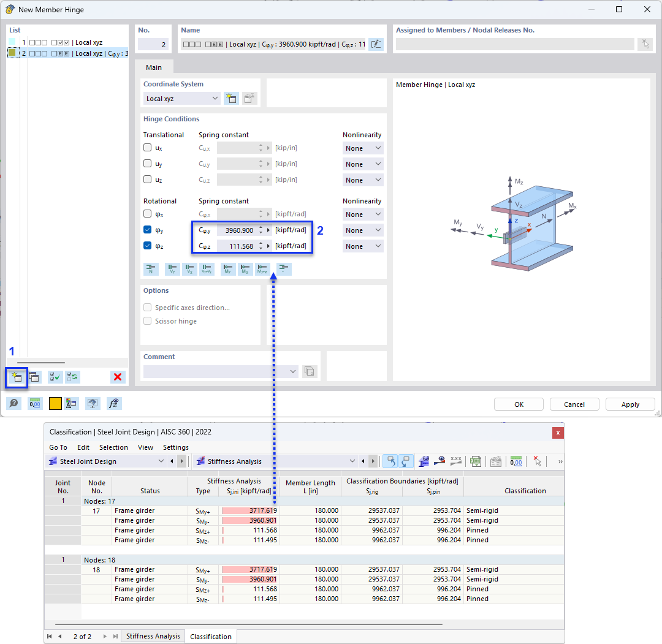
Task: Open Nonlinearity dropdown for uy row
Action: [x=363, y=164]
